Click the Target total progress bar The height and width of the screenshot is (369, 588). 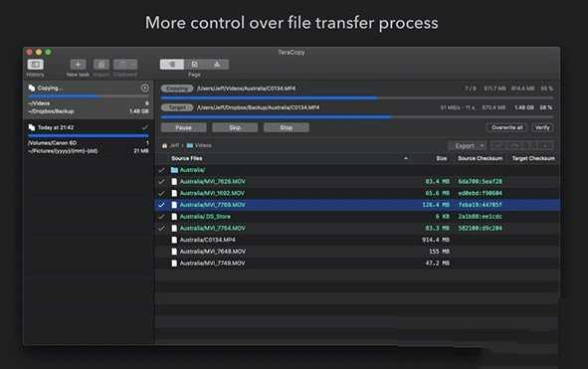(x=357, y=117)
